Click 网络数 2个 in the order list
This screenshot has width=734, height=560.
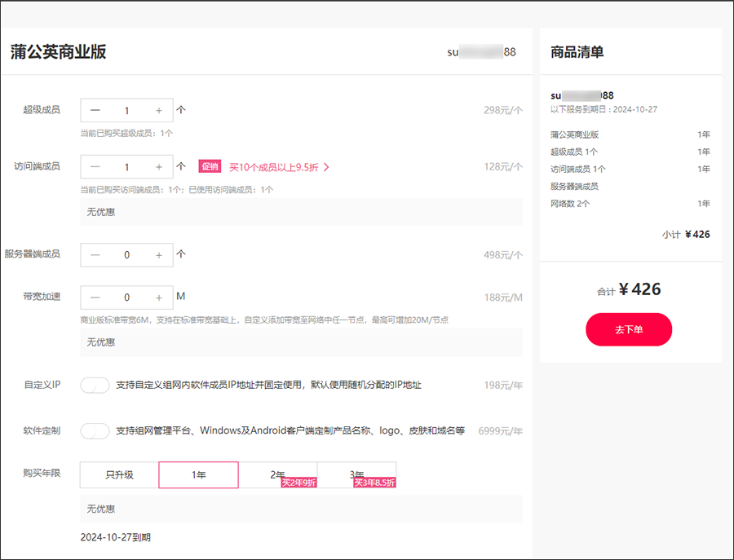[570, 204]
